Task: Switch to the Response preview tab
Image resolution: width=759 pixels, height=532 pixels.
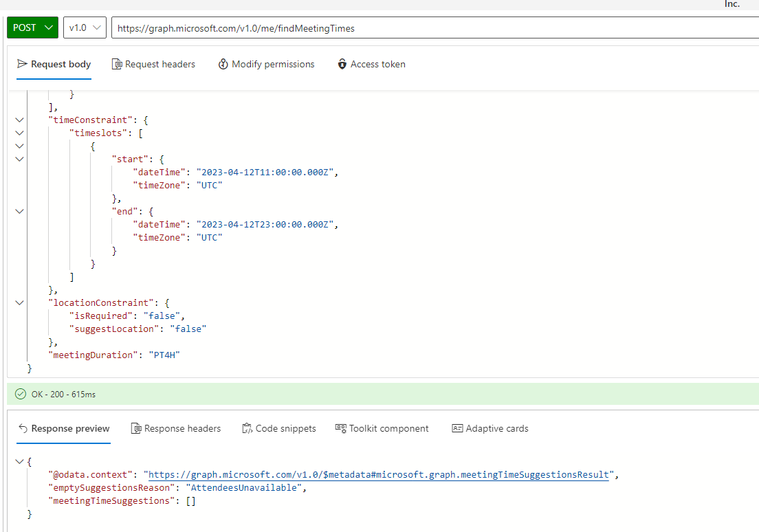Action: coord(64,428)
